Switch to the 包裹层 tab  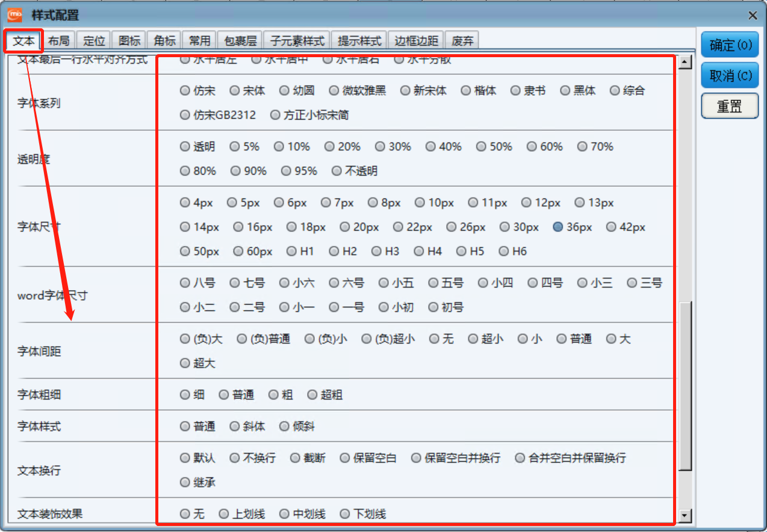[x=240, y=41]
